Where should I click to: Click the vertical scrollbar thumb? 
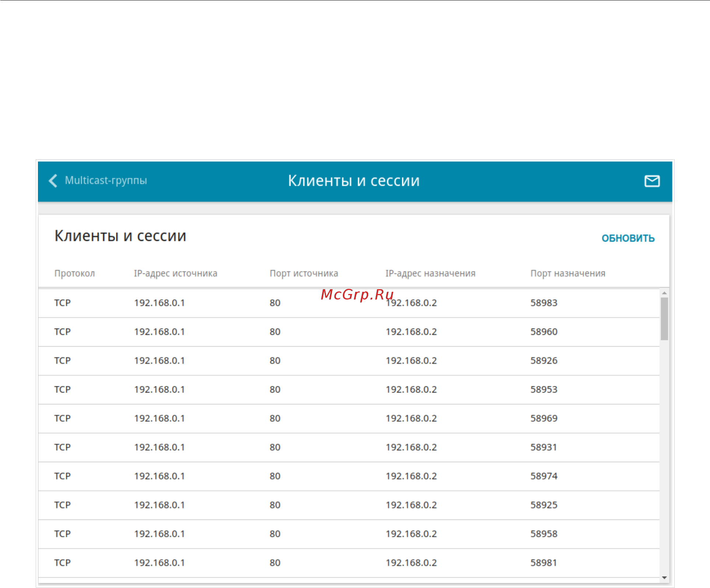point(664,319)
